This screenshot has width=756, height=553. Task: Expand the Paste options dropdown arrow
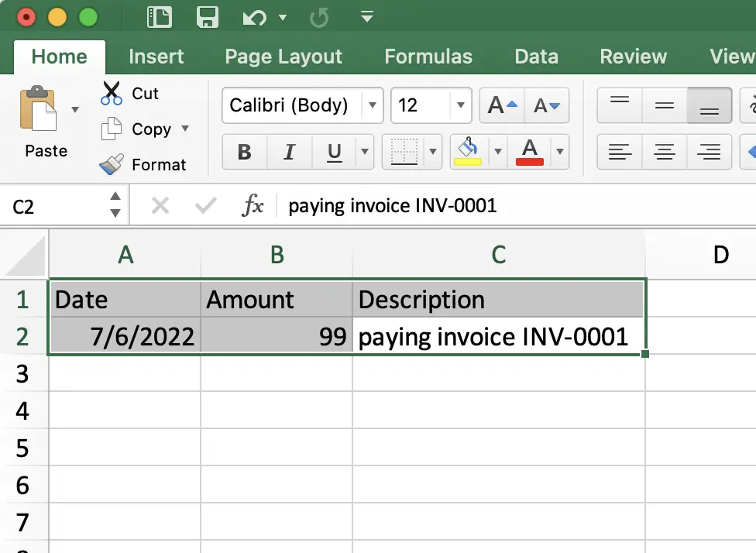75,109
